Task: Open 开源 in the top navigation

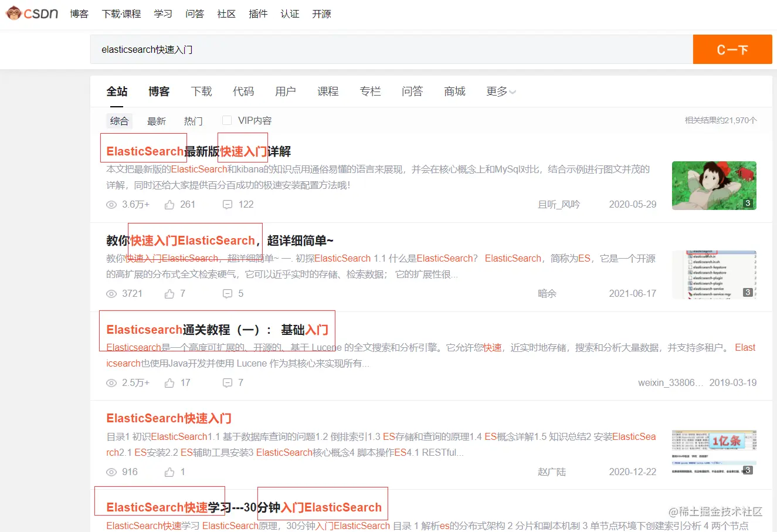Action: [x=321, y=13]
